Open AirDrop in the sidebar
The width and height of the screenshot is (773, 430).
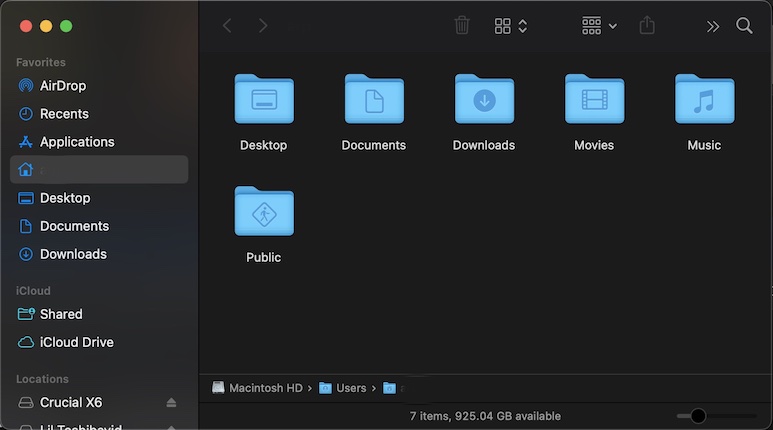(99, 86)
